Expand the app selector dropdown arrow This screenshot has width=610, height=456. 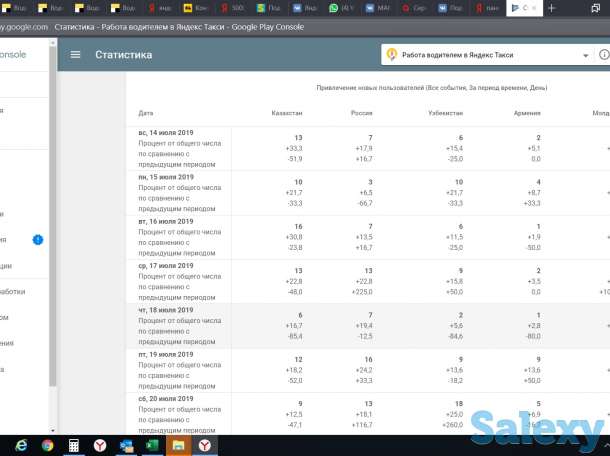pyautogui.click(x=586, y=55)
